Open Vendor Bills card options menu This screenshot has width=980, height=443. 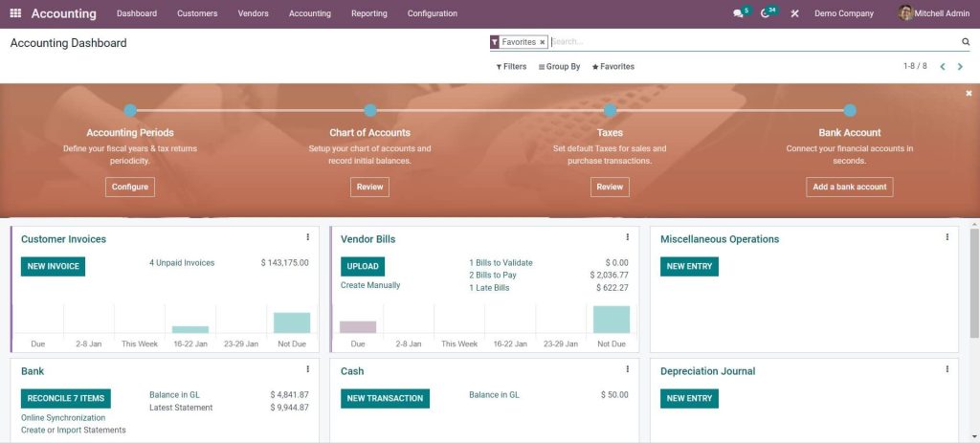[628, 236]
